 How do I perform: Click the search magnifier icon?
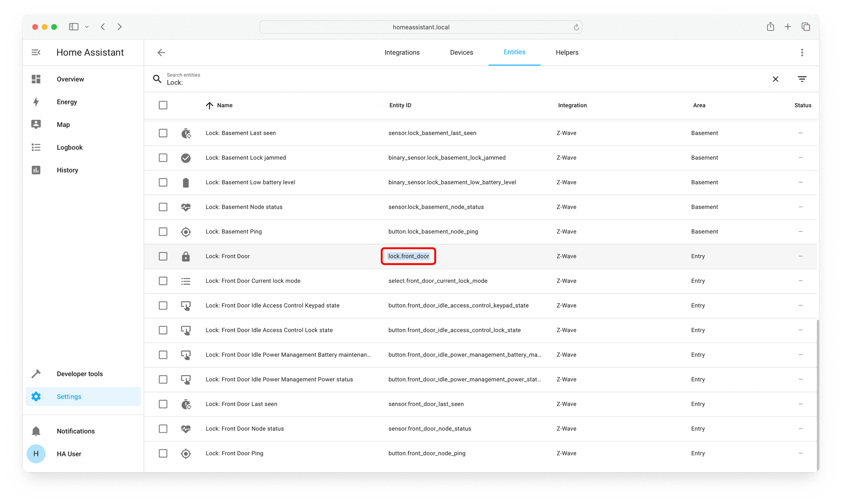(x=157, y=79)
